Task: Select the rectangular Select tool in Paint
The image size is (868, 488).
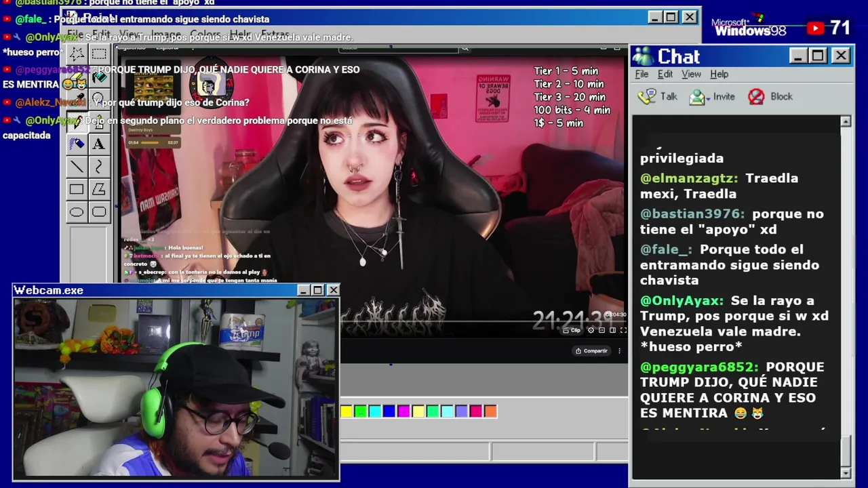Action: tap(99, 54)
